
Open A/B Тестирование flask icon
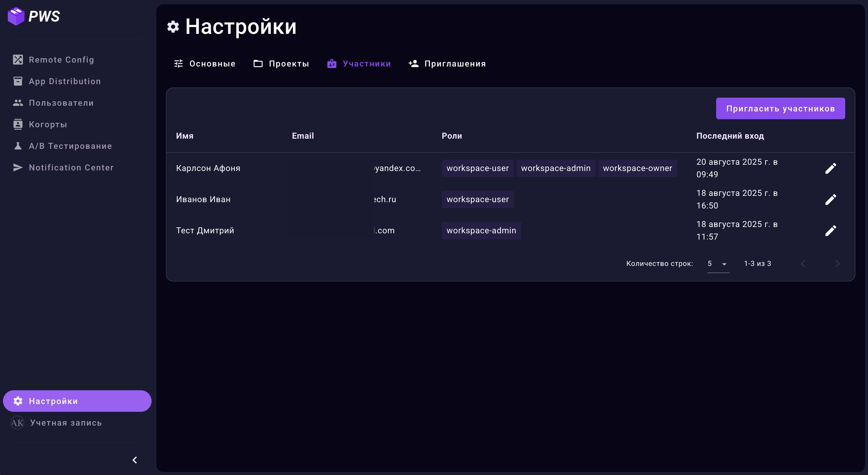(18, 146)
